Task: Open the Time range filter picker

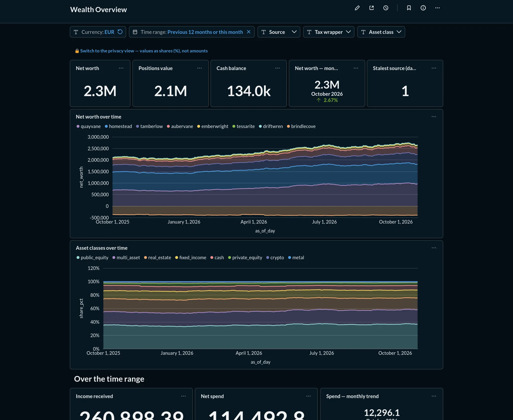Action: point(192,32)
